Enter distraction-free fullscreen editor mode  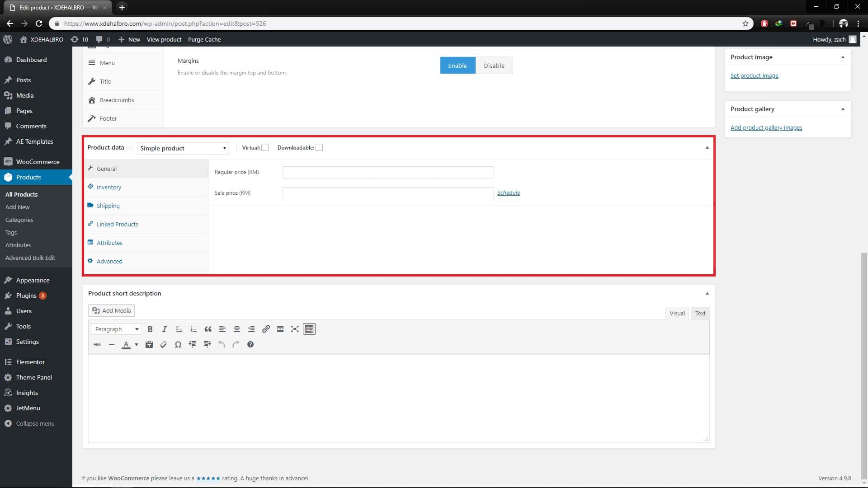295,329
